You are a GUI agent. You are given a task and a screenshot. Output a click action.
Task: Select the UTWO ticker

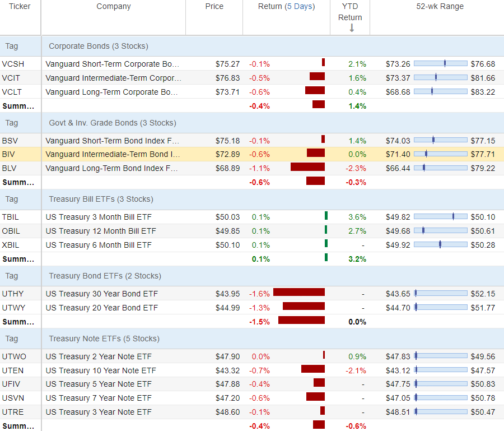(14, 356)
